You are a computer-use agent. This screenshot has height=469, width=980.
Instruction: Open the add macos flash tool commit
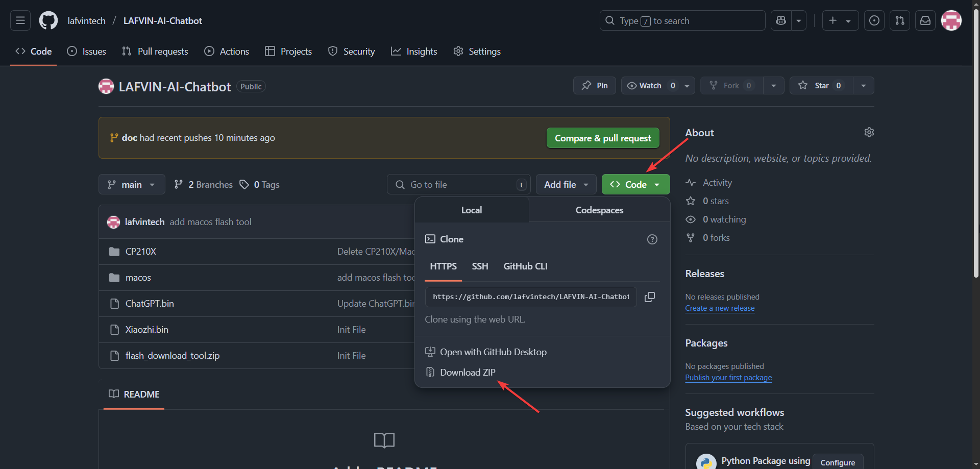[210, 222]
